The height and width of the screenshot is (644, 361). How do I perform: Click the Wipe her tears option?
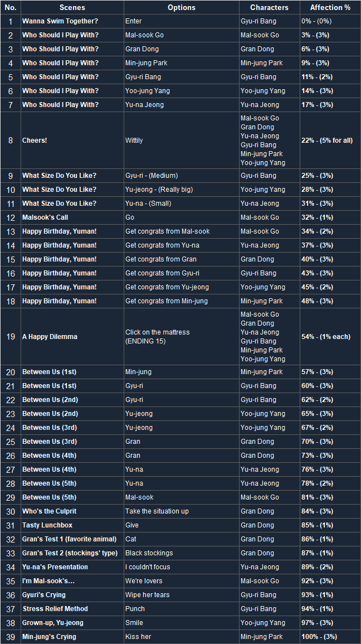148,595
